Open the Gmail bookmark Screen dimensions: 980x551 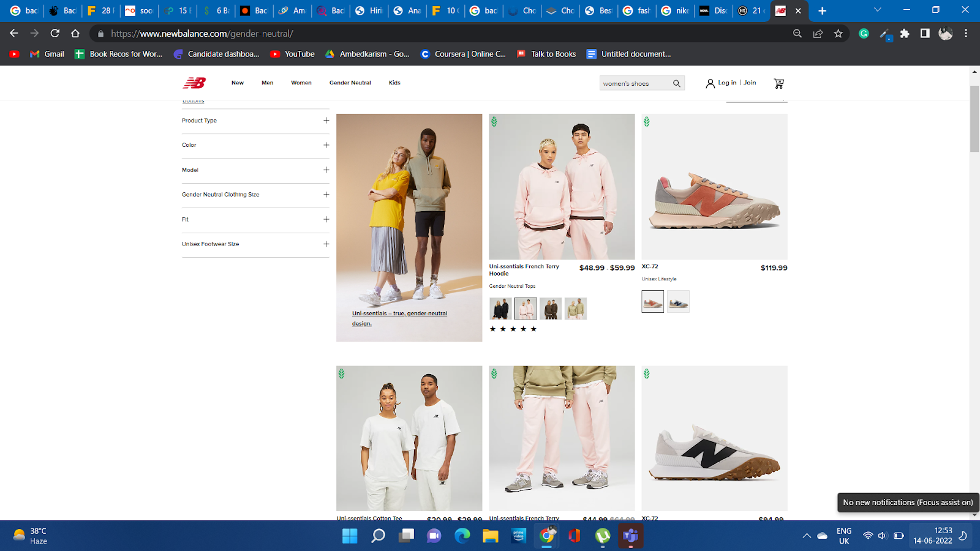coord(47,54)
